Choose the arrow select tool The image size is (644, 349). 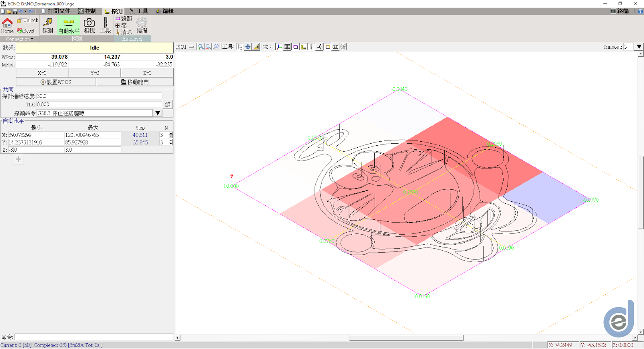click(x=240, y=47)
